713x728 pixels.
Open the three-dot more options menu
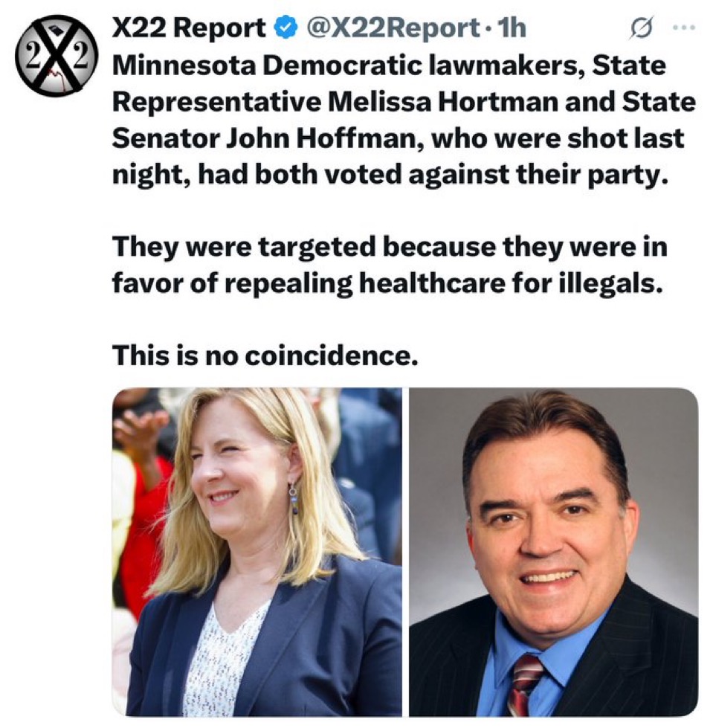(x=684, y=28)
